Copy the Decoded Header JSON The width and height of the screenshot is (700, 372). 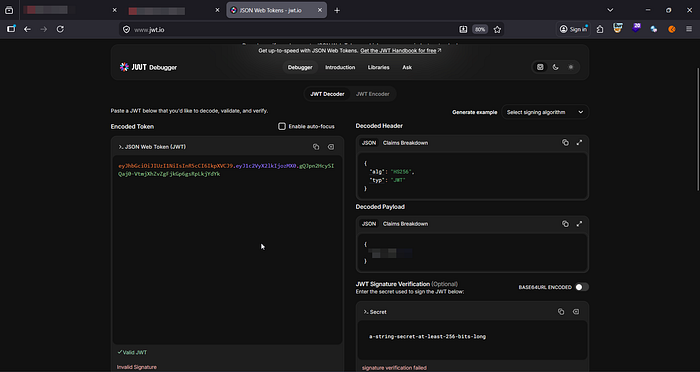point(565,142)
